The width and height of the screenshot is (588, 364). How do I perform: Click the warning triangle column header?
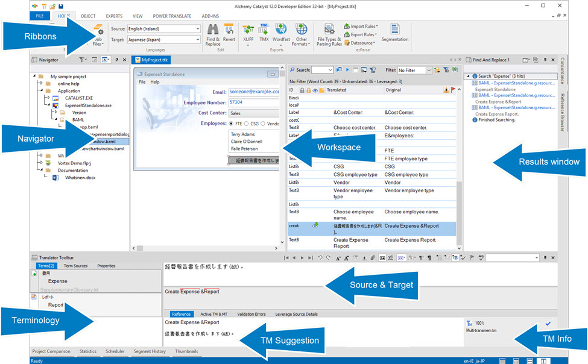pos(446,90)
